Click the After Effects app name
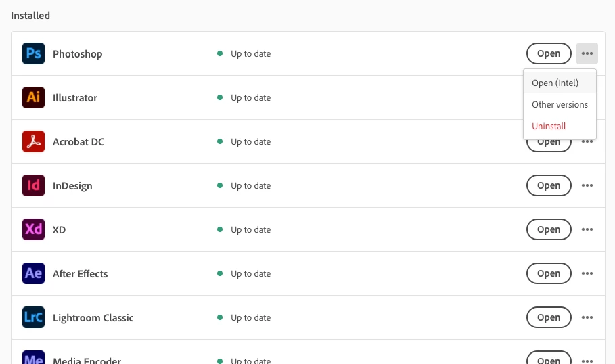The width and height of the screenshot is (615, 364). [x=81, y=273]
